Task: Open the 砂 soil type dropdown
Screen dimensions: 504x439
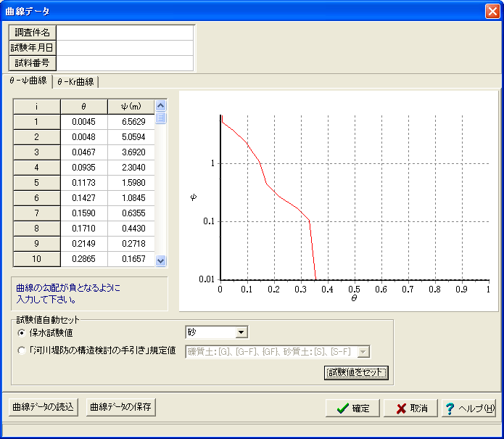Action: pos(241,332)
